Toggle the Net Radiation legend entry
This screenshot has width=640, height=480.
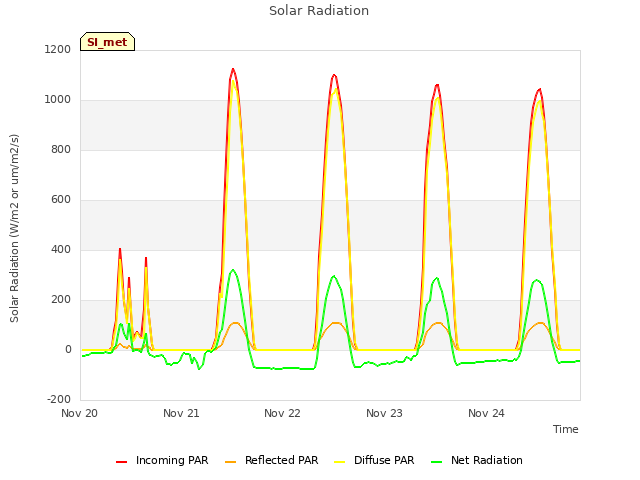pyautogui.click(x=477, y=460)
